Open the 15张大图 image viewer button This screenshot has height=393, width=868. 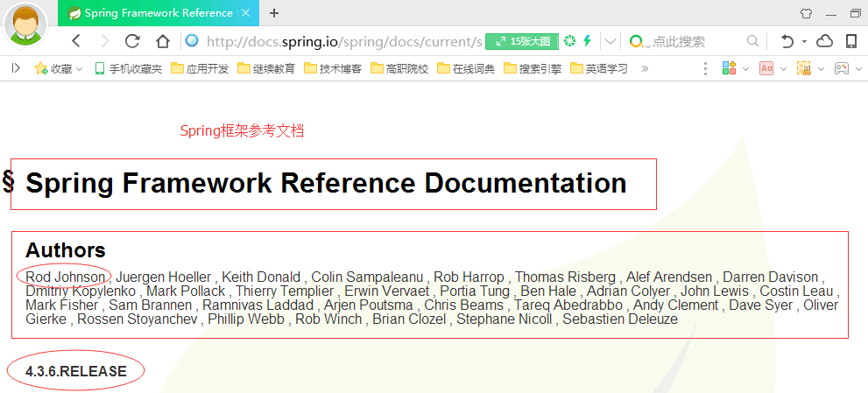pyautogui.click(x=521, y=41)
